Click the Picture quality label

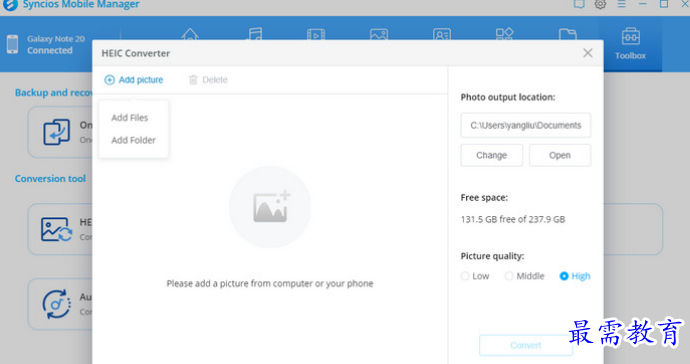click(x=492, y=256)
